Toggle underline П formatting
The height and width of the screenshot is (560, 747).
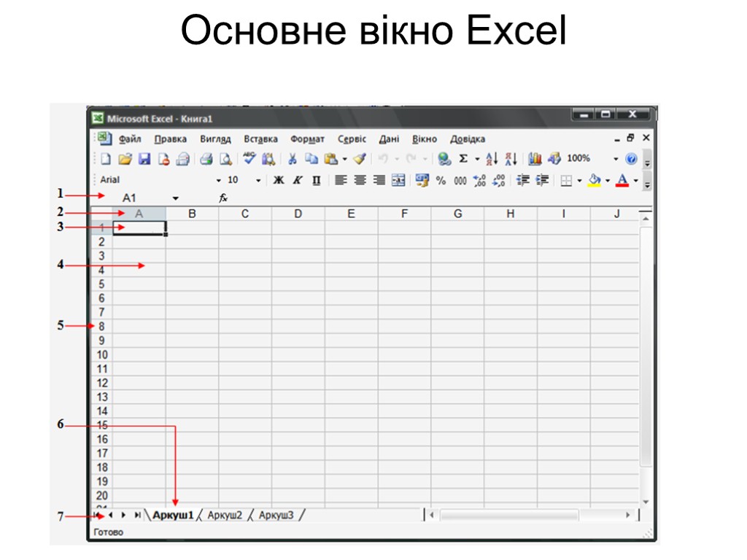[x=317, y=181]
